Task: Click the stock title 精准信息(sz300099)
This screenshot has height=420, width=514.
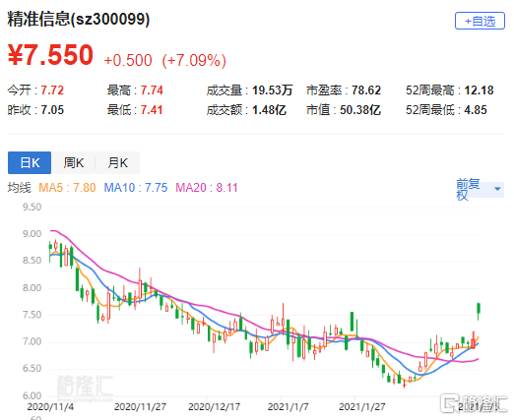Action: [x=79, y=19]
